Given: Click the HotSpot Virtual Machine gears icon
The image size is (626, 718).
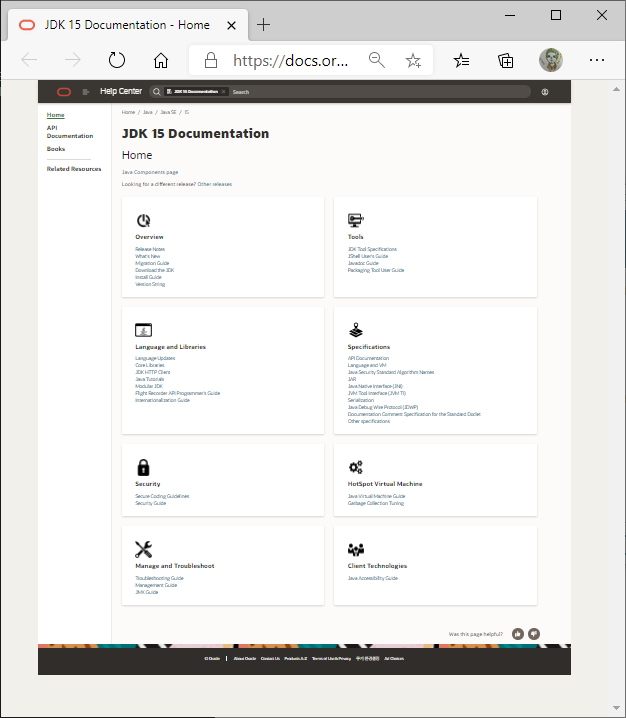Looking at the screenshot, I should (x=356, y=467).
